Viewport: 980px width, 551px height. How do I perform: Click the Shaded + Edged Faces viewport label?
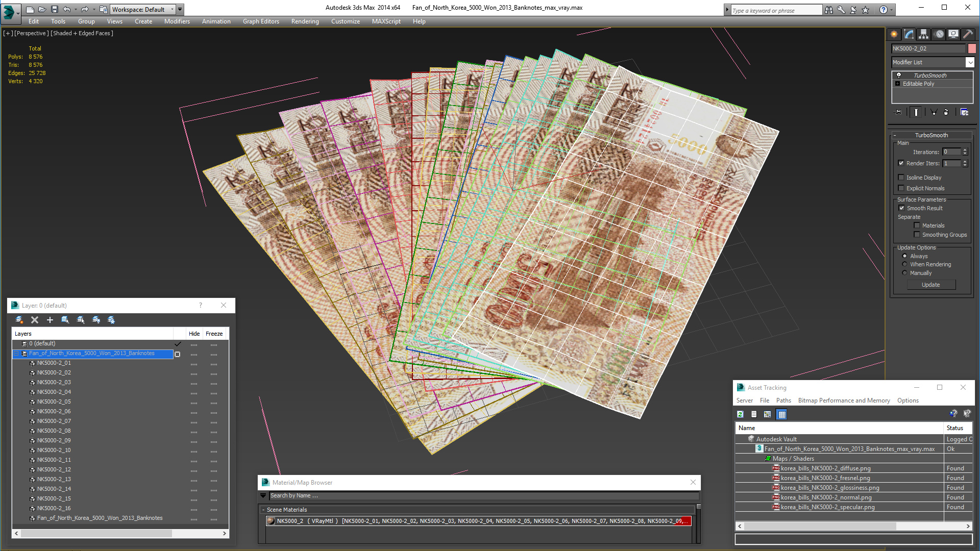tap(82, 33)
